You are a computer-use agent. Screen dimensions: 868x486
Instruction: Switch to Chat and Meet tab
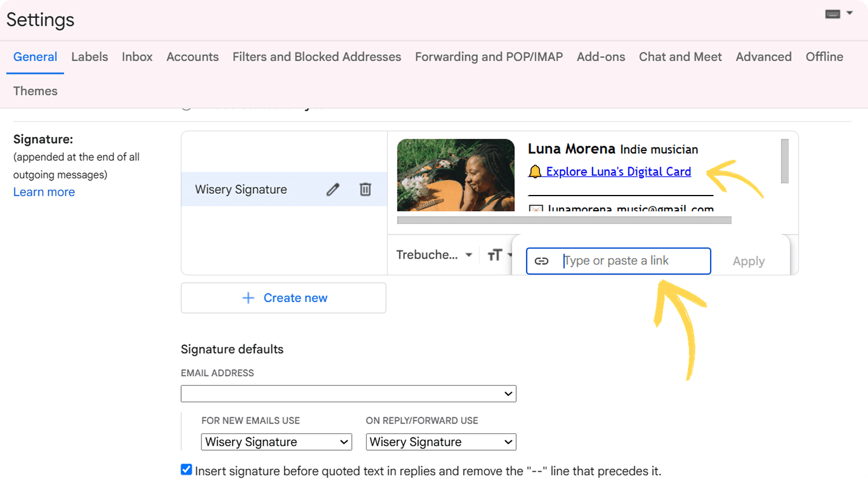(681, 57)
